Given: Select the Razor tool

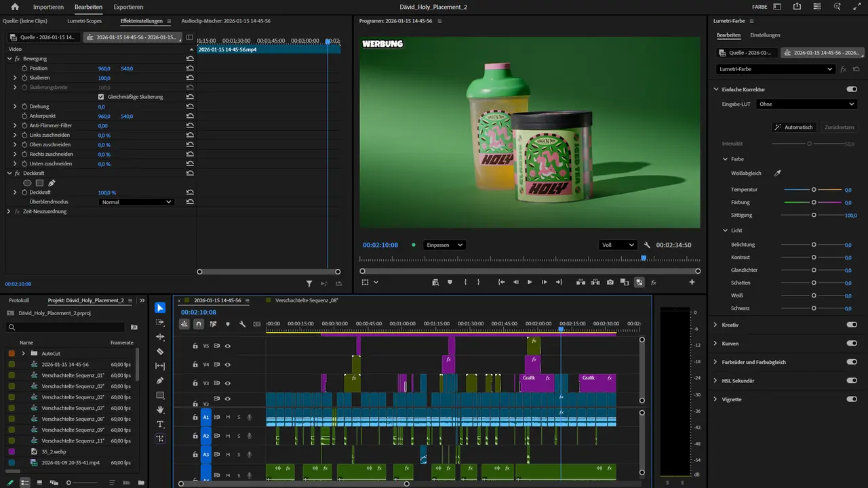Looking at the screenshot, I should click(160, 351).
